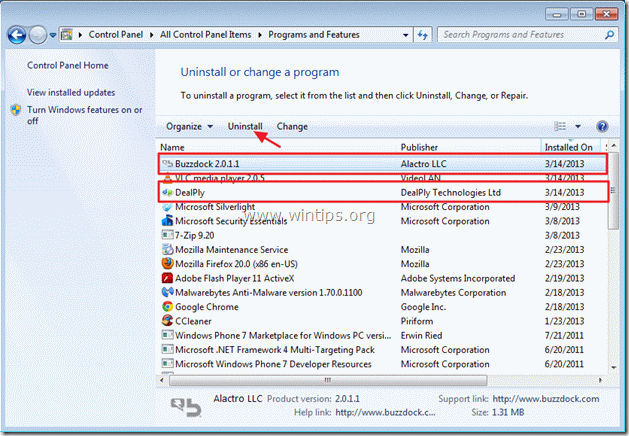The image size is (629, 436).
Task: Click the vertical scrollbar thumb
Action: (x=613, y=191)
